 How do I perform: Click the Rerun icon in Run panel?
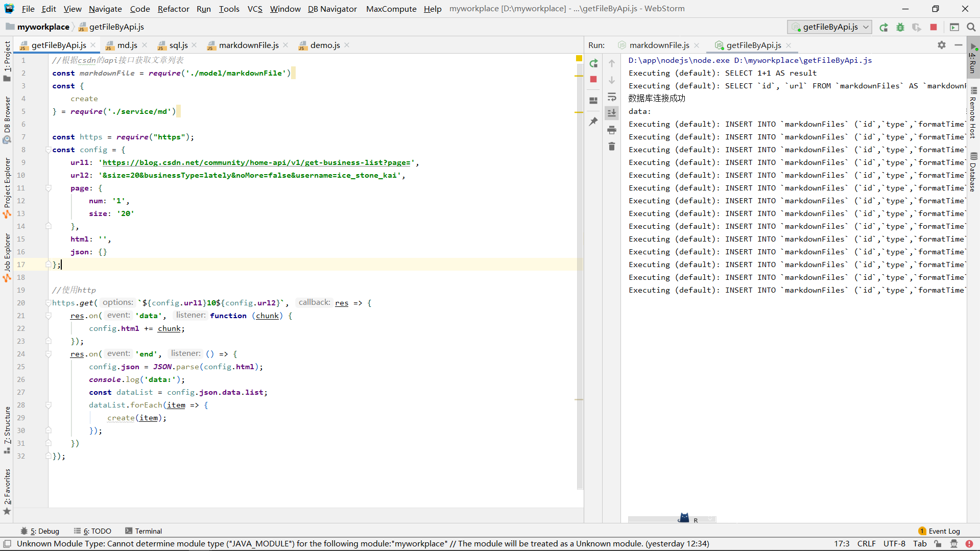(593, 63)
